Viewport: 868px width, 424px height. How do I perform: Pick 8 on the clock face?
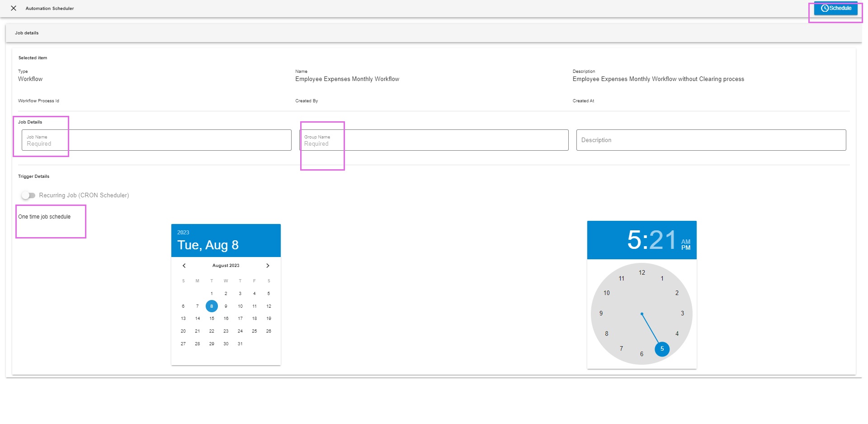click(607, 334)
